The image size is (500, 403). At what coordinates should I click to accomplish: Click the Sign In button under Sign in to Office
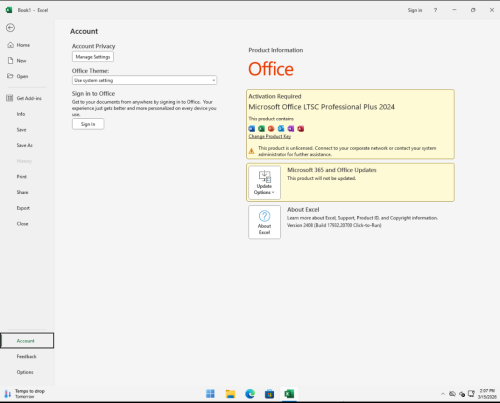pos(88,124)
